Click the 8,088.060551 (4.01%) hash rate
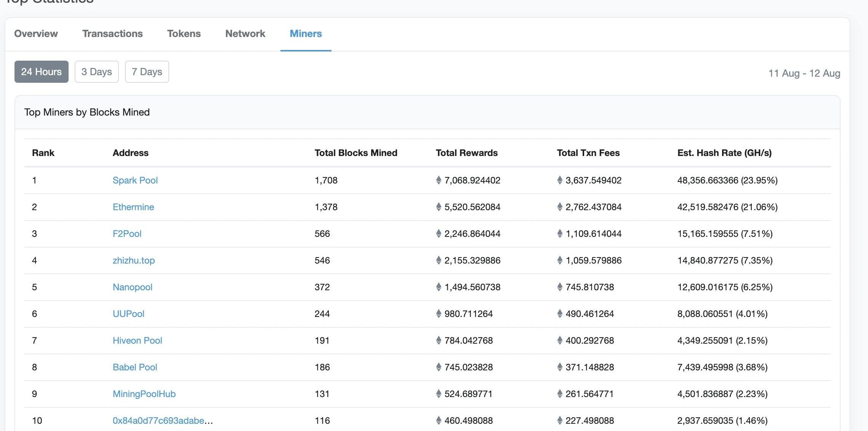The image size is (868, 431). coord(722,314)
